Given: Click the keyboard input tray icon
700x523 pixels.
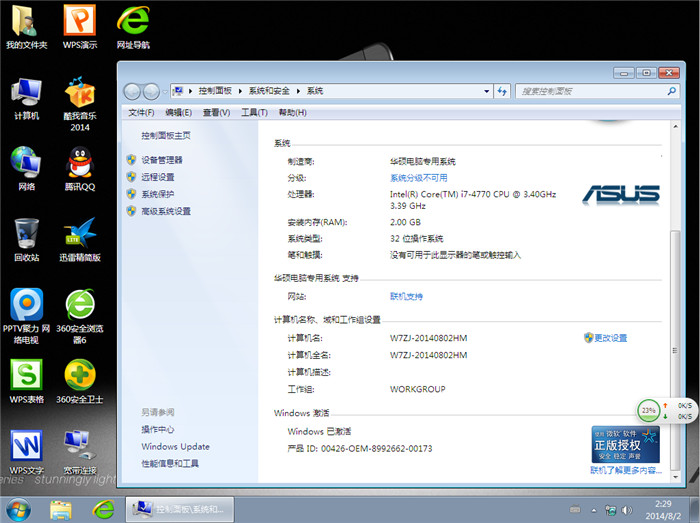Looking at the screenshot, I should coord(575,509).
